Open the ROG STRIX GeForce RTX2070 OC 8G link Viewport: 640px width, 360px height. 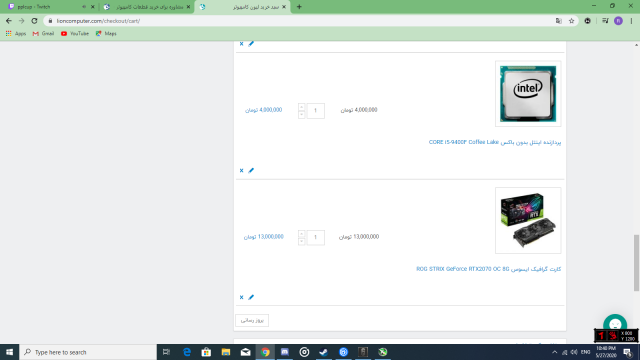click(489, 269)
